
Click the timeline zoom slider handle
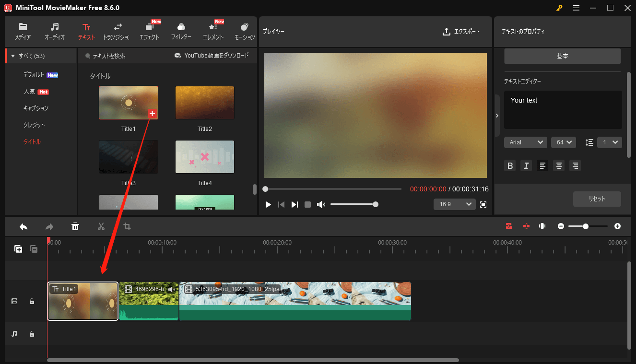(x=586, y=226)
